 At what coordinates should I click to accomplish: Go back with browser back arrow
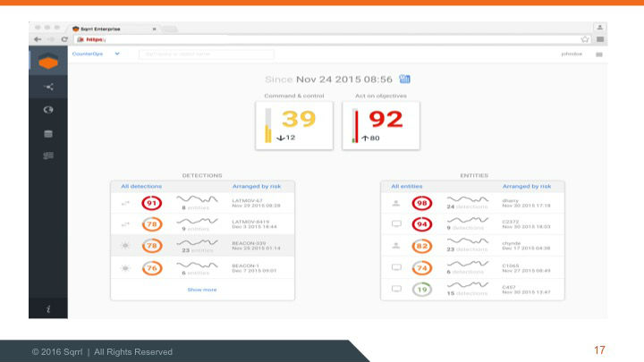38,39
